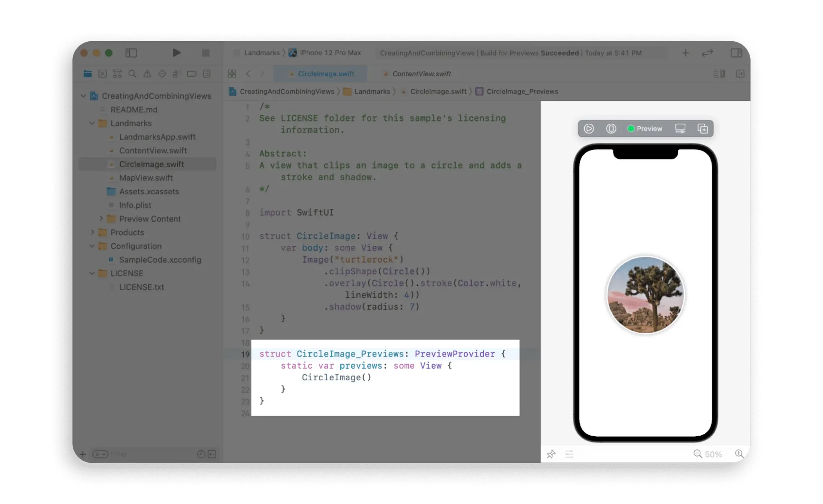Viewport: 823px width, 504px height.
Task: Open the iPhone 12 Pro Max device selector
Action: 330,53
